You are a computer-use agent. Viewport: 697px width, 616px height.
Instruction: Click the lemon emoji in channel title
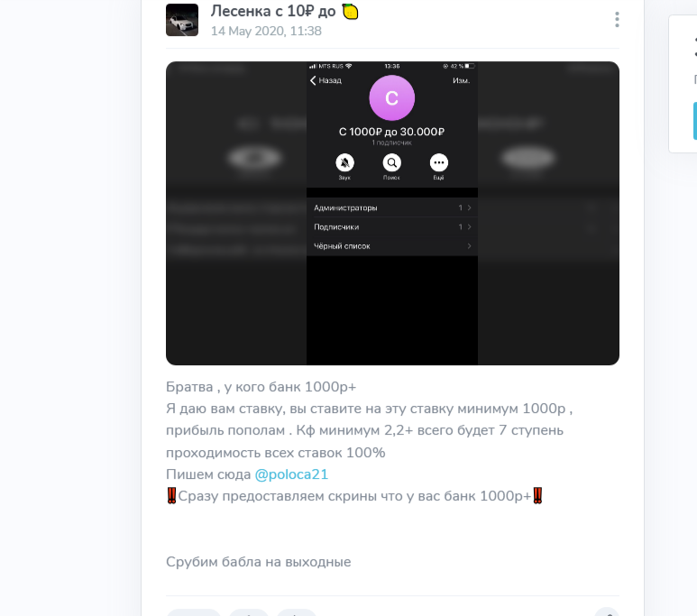click(350, 11)
